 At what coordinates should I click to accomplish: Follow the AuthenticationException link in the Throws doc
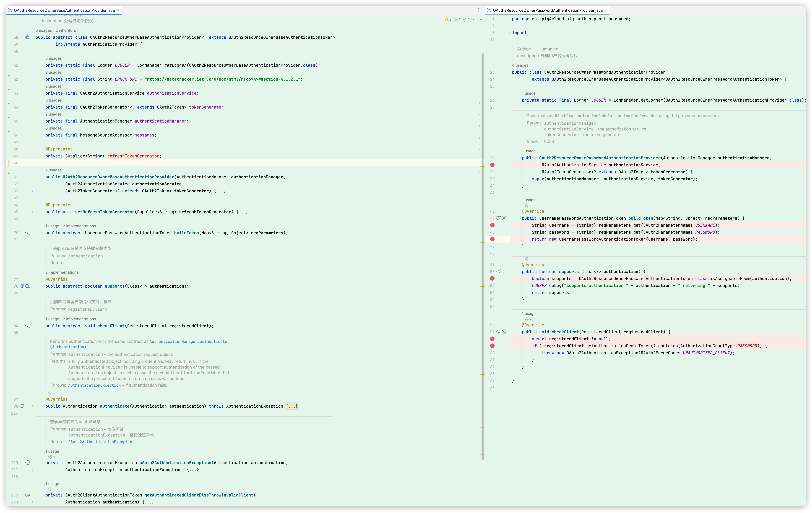tap(94, 385)
